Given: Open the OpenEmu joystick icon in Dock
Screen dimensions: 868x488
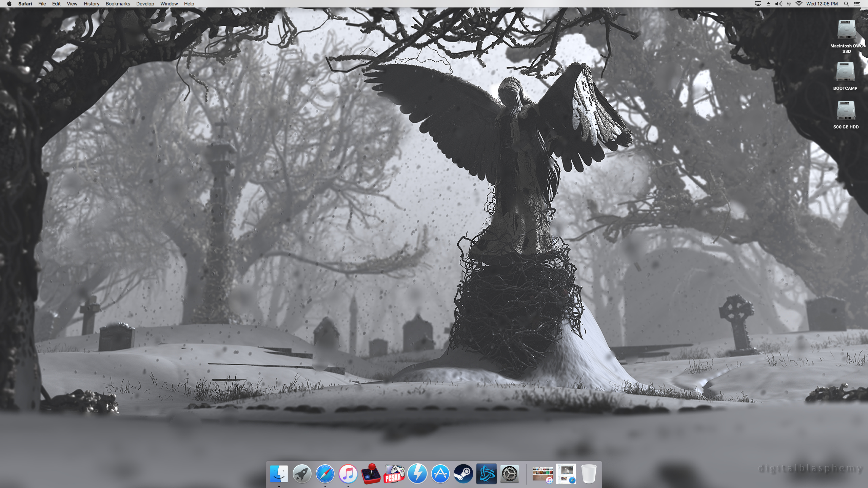Looking at the screenshot, I should point(371,473).
